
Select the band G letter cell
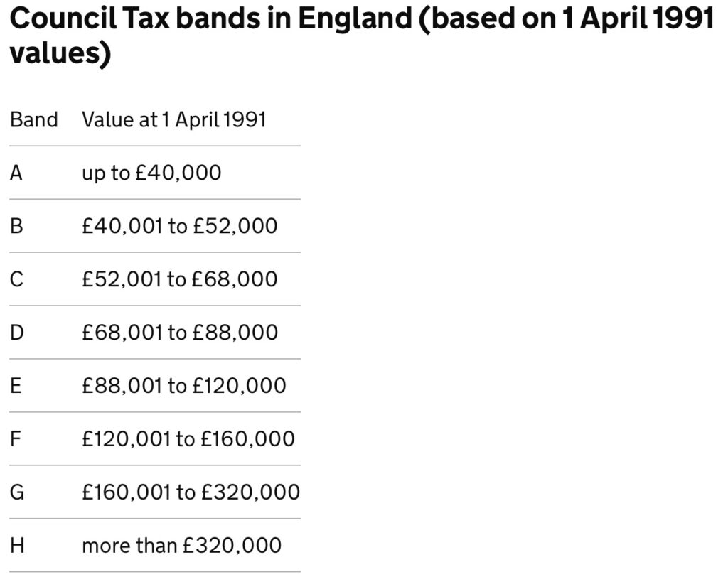16,492
